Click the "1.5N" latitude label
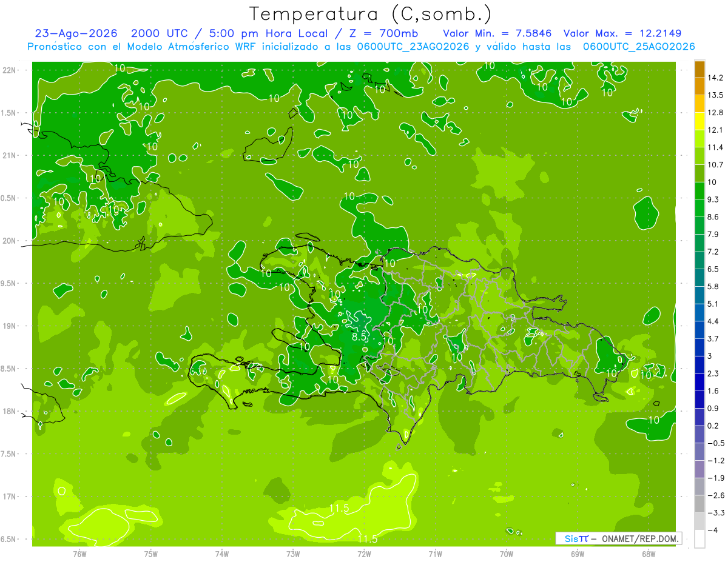Viewport: 728px width, 562px height. (x=9, y=113)
